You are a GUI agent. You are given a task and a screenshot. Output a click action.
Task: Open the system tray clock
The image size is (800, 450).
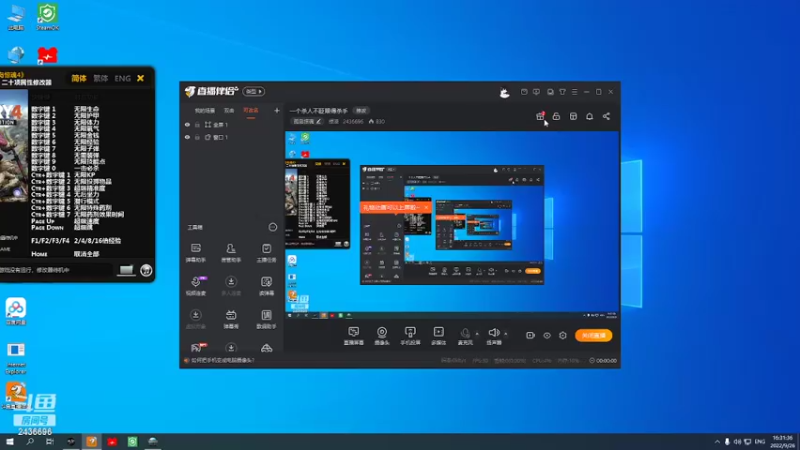tap(783, 441)
